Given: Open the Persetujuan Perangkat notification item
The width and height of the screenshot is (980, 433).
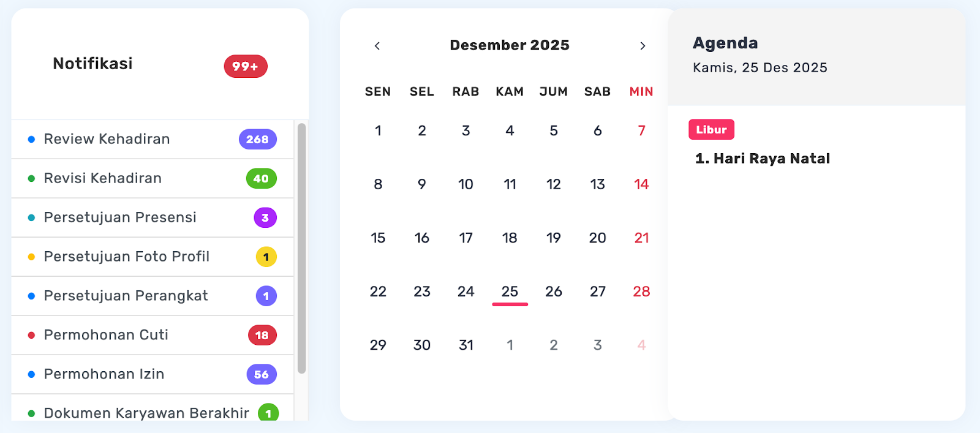Looking at the screenshot, I should click(126, 296).
